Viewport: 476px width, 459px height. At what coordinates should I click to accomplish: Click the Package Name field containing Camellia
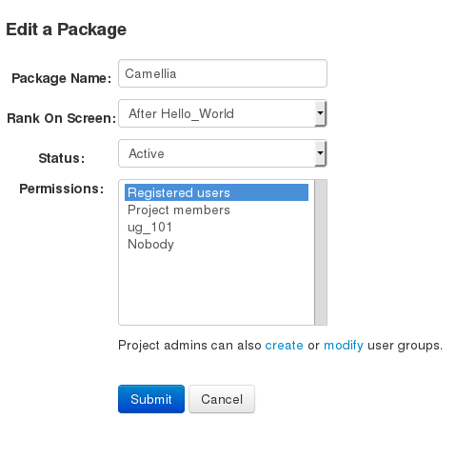[223, 73]
